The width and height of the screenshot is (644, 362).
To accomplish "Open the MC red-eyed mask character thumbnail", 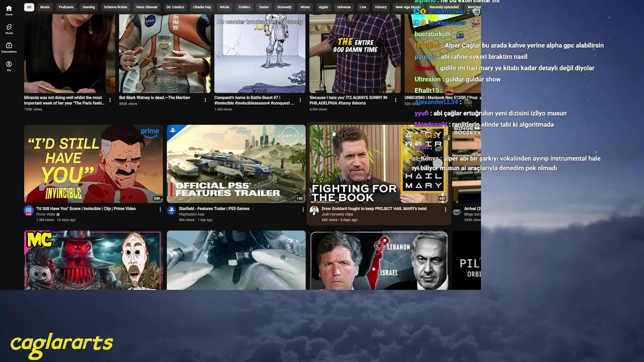I will [x=93, y=260].
